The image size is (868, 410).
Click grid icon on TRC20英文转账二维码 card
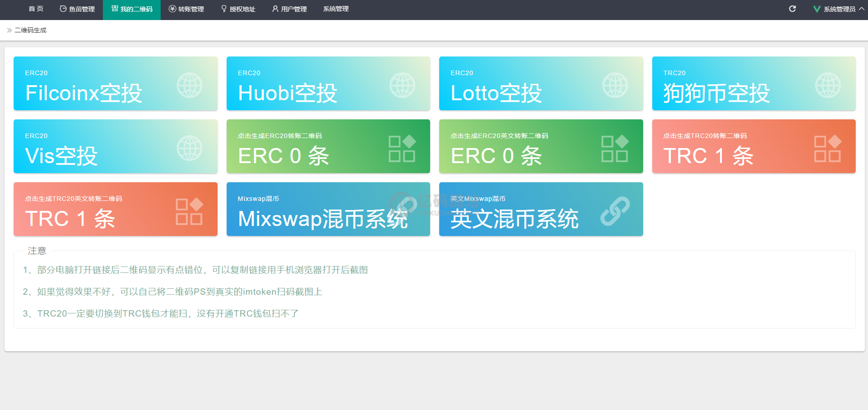tap(189, 211)
